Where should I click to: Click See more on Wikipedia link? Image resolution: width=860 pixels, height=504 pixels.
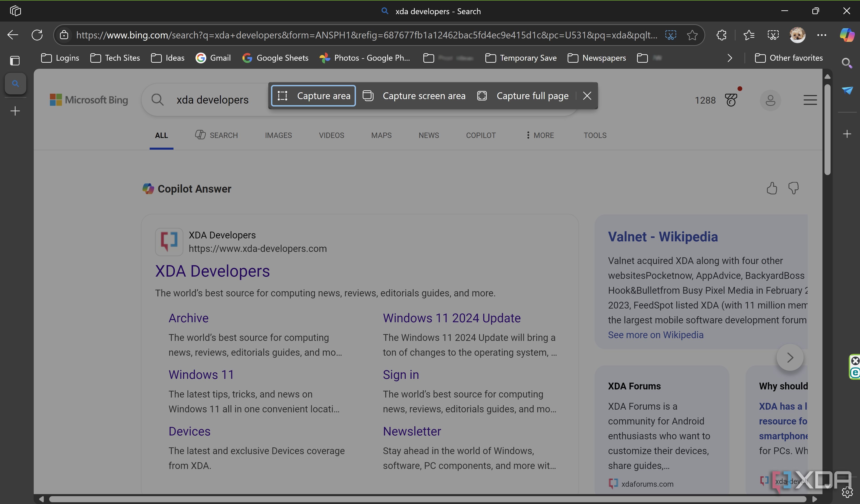pyautogui.click(x=656, y=335)
